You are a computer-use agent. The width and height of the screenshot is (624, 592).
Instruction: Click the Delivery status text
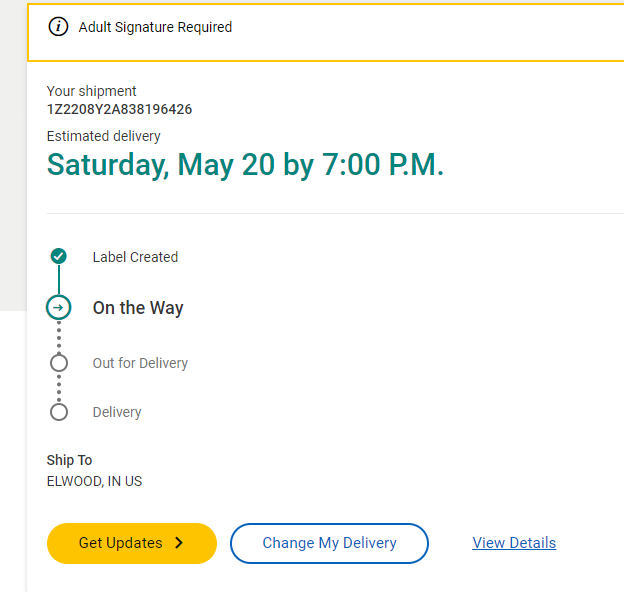tap(117, 412)
